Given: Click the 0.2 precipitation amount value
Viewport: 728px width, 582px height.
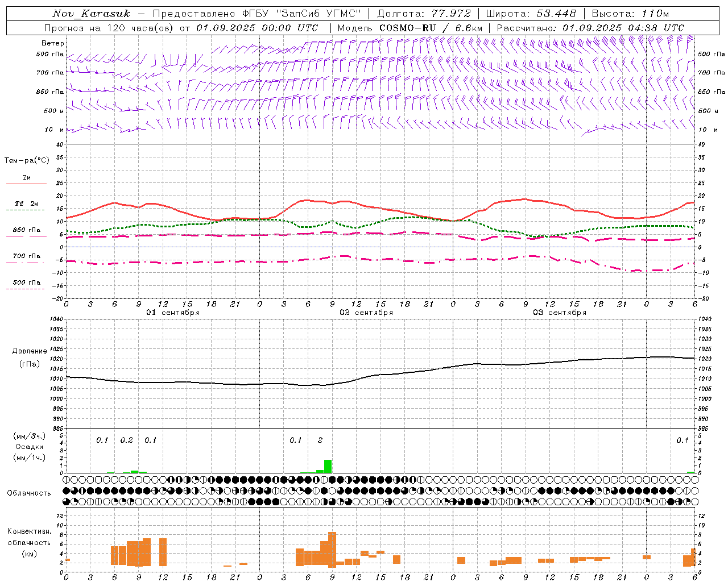Looking at the screenshot, I should click(x=126, y=440).
